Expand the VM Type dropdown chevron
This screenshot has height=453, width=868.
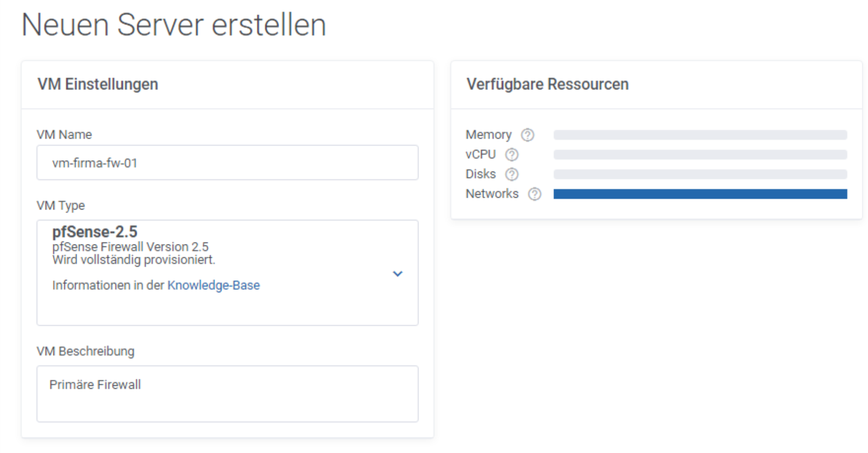pos(398,273)
